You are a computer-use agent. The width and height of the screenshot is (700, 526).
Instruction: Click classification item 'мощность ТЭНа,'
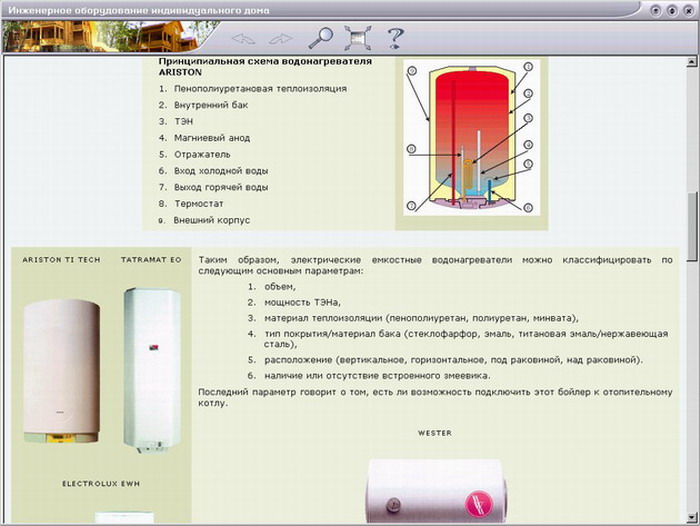point(302,302)
